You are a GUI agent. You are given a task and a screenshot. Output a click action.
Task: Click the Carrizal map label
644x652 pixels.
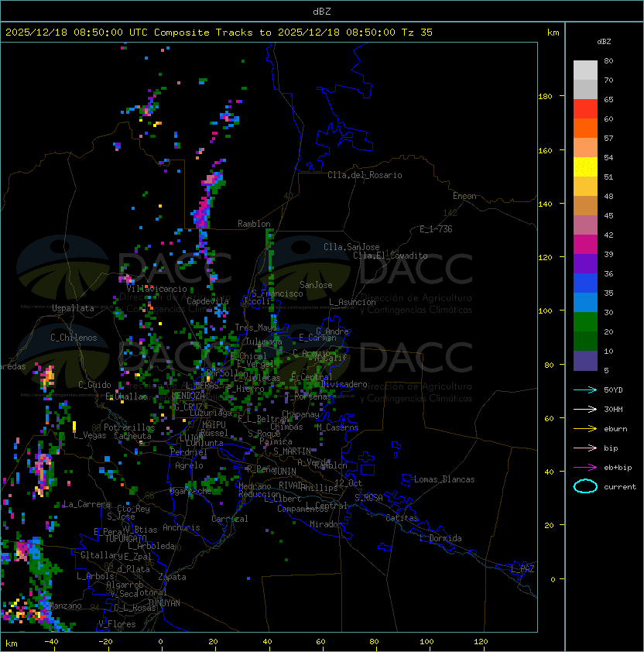coord(230,519)
